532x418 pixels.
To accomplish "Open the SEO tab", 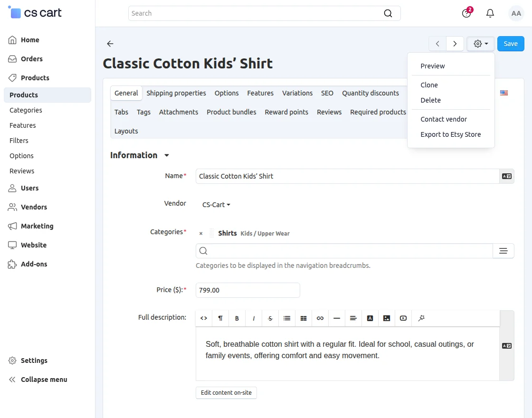I will 327,93.
